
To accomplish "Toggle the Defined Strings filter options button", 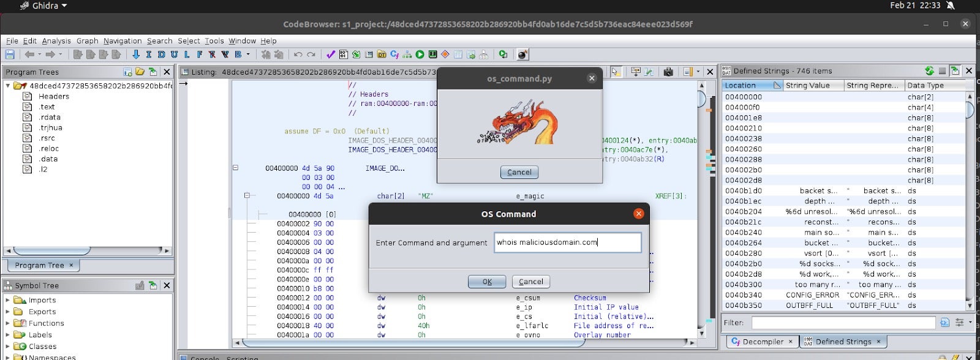I will click(959, 323).
